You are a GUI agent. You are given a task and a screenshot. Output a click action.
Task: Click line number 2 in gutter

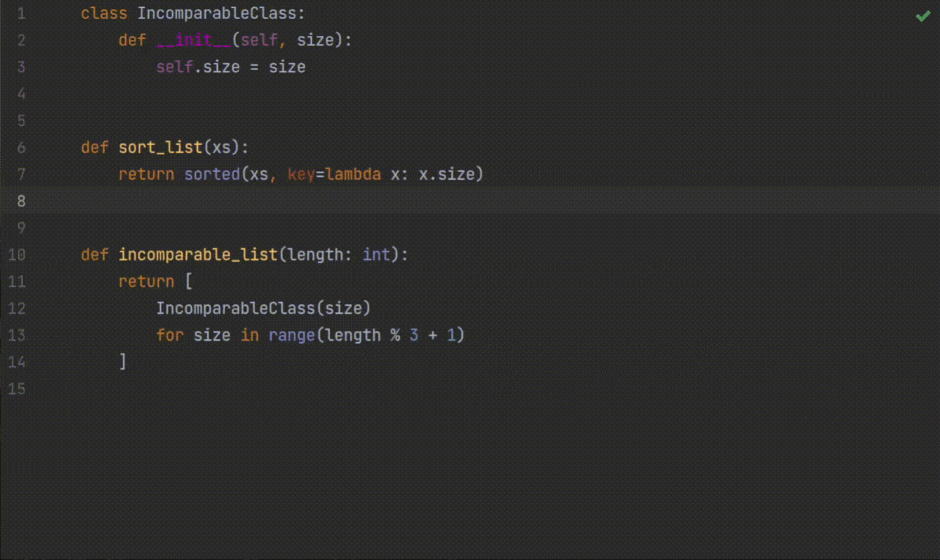[21, 40]
